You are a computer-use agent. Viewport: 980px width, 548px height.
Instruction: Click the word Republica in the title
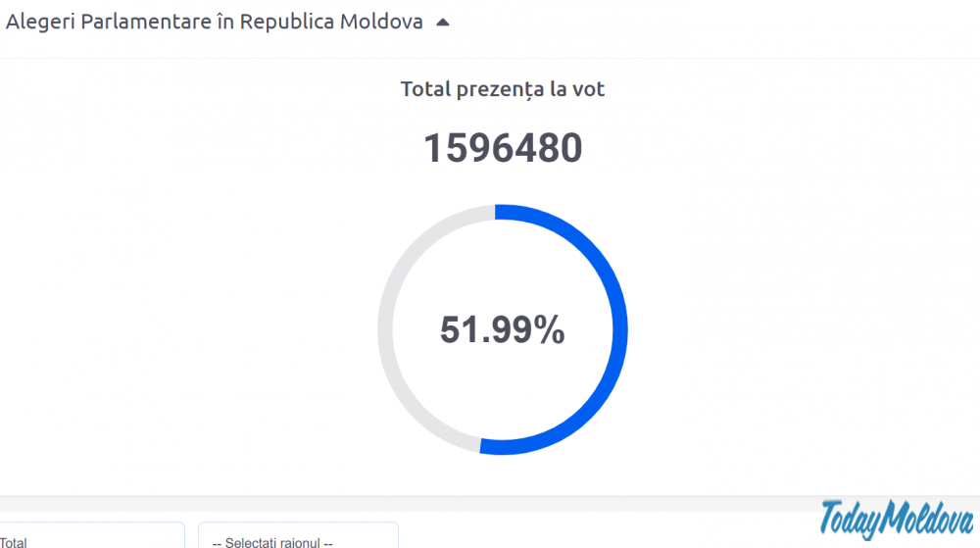point(287,23)
